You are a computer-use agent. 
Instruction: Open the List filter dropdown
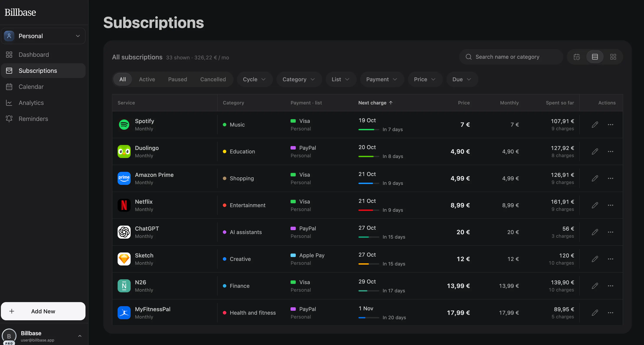tap(341, 79)
